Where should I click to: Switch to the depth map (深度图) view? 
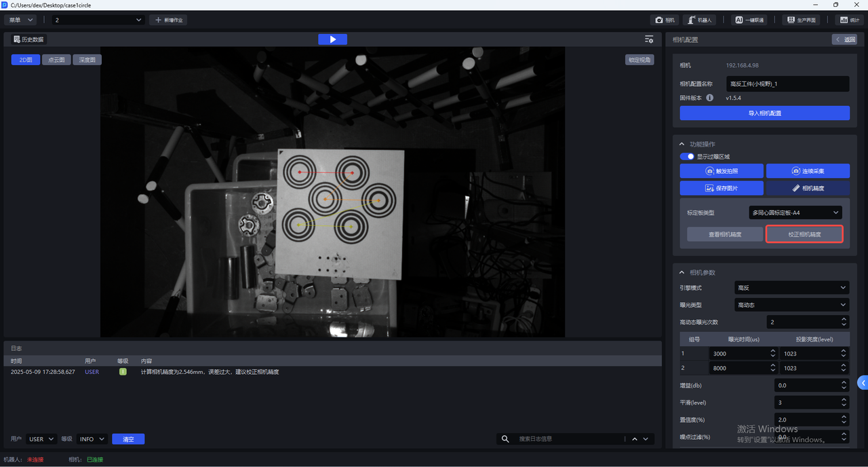pos(87,60)
